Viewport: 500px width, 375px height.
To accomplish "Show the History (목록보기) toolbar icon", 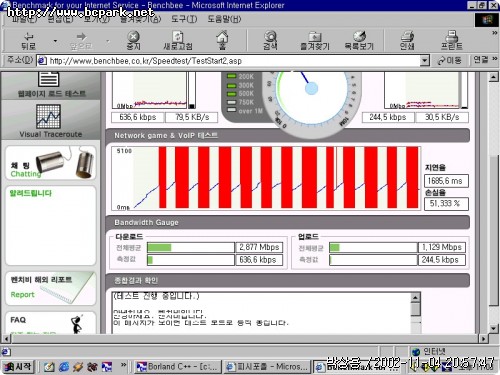I will pyautogui.click(x=359, y=40).
